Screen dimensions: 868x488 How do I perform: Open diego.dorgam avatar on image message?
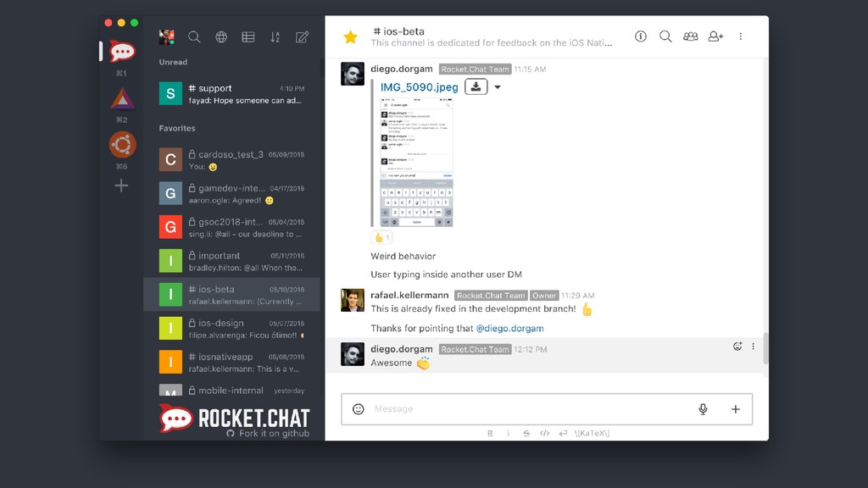353,74
